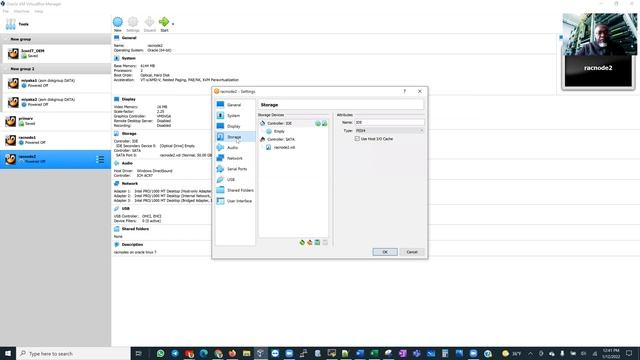Screen dimensions: 640x360
Task: Open the racnode2 machine list menu icon
Action: click(x=100, y=159)
